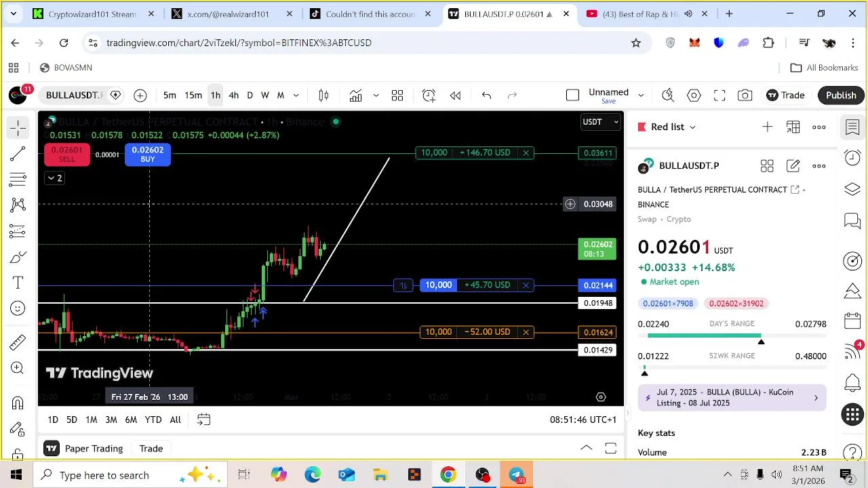This screenshot has height=488, width=868.
Task: Cancel the +146.70 USD take profit order
Action: 526,153
